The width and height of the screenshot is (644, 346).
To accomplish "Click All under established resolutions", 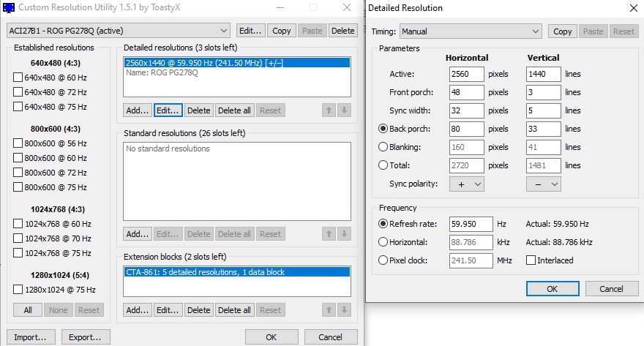I will tap(28, 310).
